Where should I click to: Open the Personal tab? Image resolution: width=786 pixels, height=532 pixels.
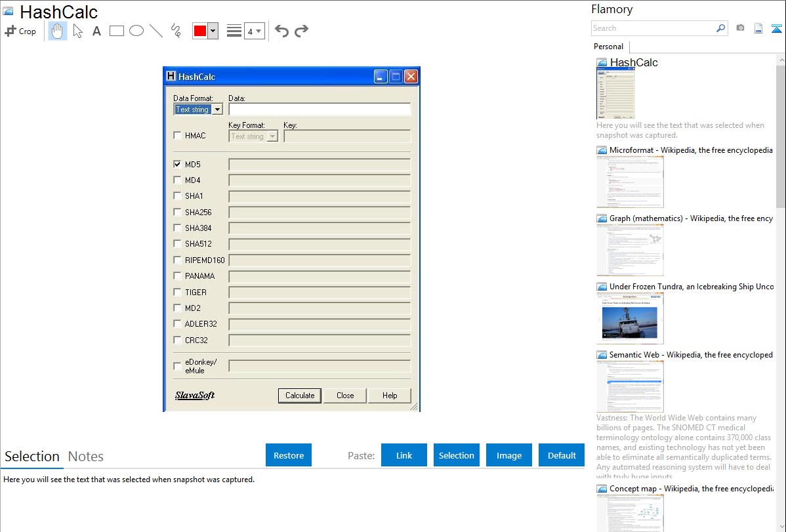(608, 47)
